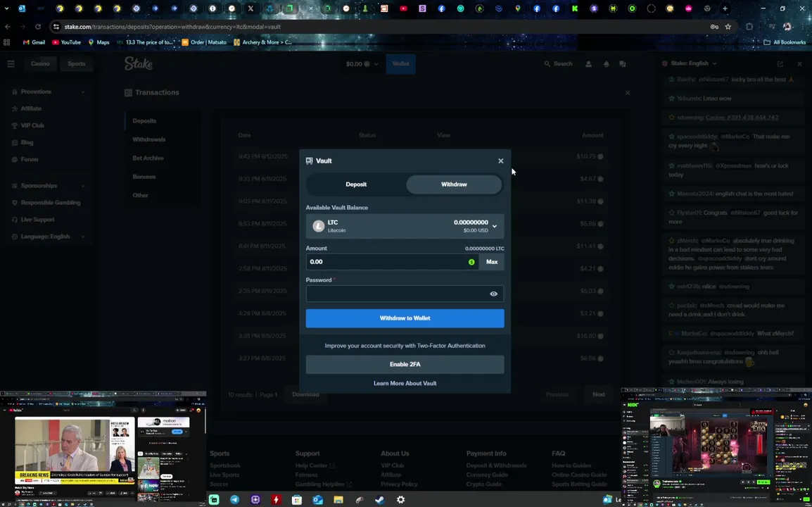Click Next page button in transactions

(598, 394)
